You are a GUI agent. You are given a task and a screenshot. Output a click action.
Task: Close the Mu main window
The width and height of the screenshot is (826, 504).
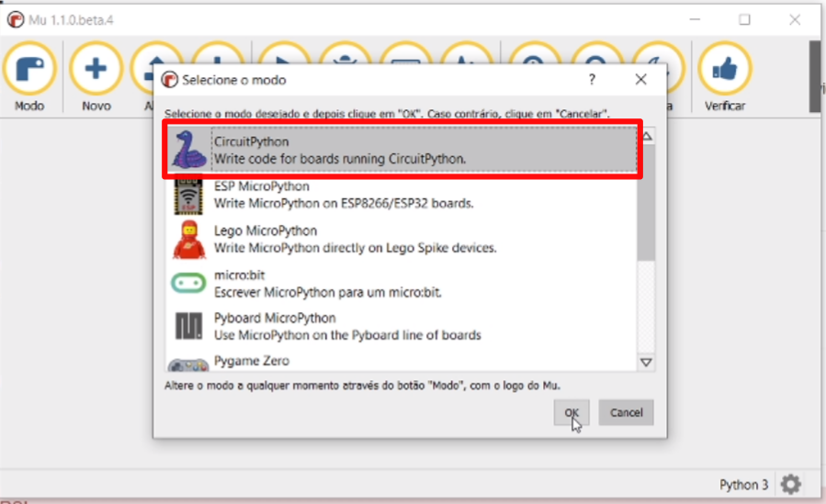[x=795, y=20]
